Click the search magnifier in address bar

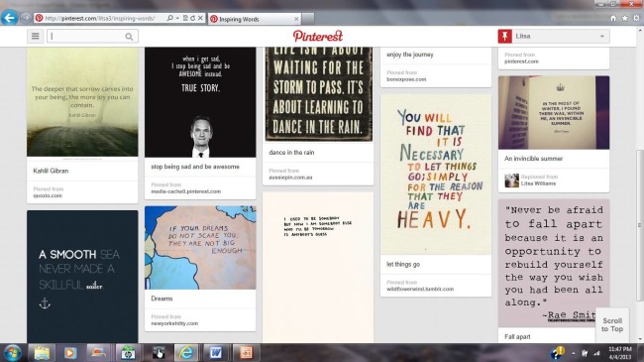coord(169,18)
